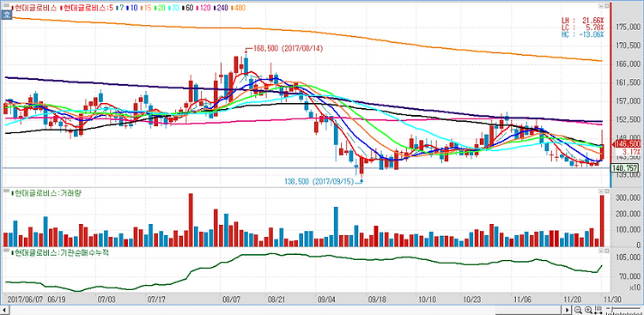
Task: Click the tallest red volume bar at right
Action: [602, 221]
